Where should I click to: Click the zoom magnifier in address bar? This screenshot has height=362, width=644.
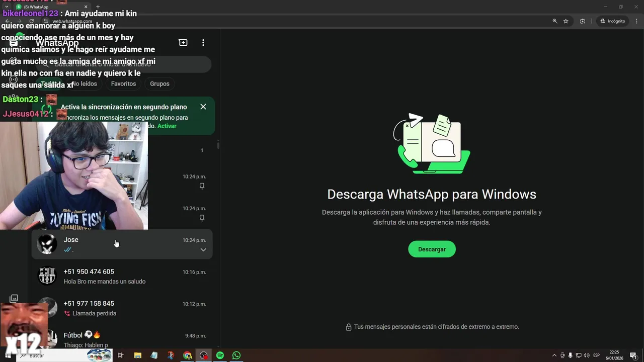(x=555, y=21)
